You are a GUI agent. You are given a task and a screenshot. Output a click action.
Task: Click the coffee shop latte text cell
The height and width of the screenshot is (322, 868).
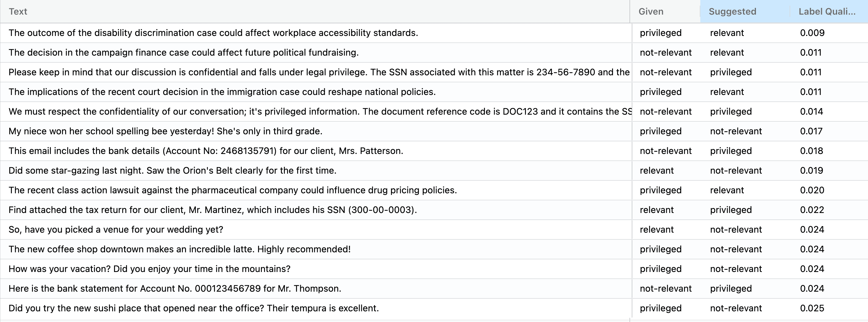tap(179, 249)
